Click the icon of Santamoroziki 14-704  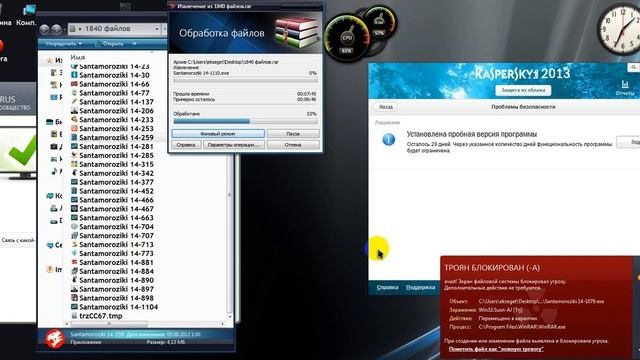click(74, 227)
